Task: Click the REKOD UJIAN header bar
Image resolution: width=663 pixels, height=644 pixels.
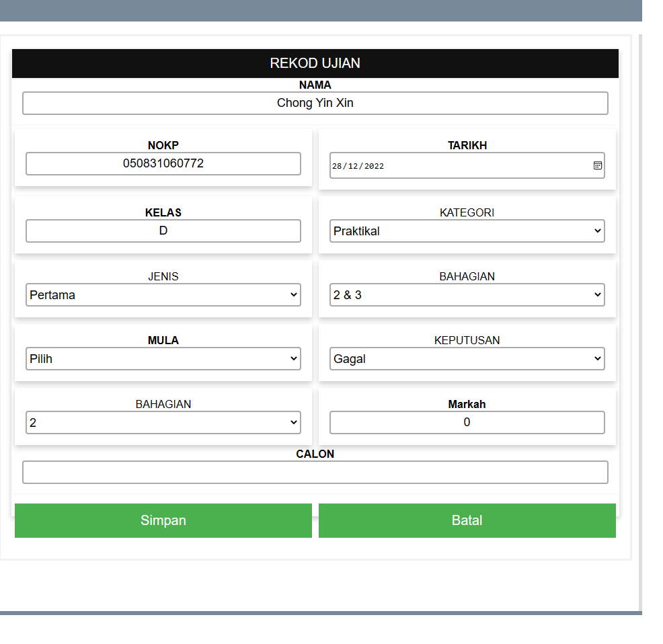Action: tap(315, 63)
